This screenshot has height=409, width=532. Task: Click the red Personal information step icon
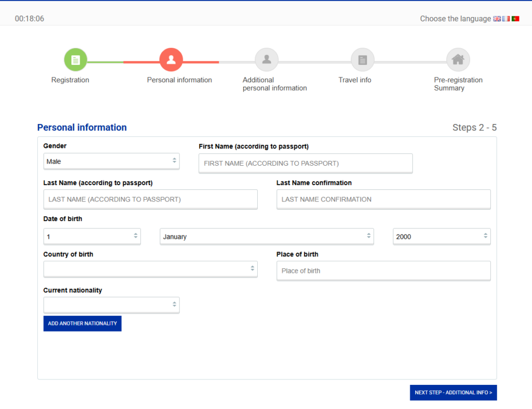click(171, 60)
